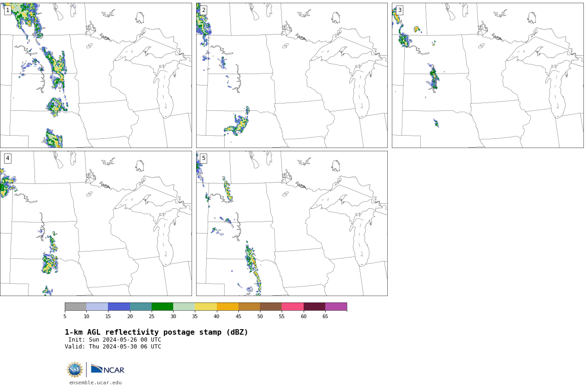588x388 pixels.
Task: Open ensemble member 5 reflectivity map
Action: point(292,223)
